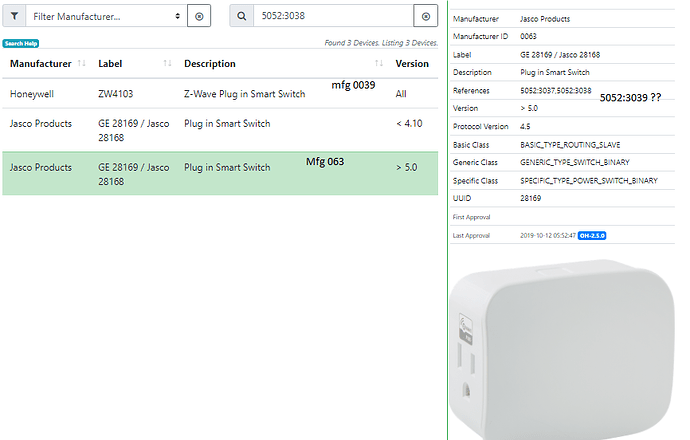Click the Description column header text
Viewport: 690px width, 440px height.
(210, 64)
